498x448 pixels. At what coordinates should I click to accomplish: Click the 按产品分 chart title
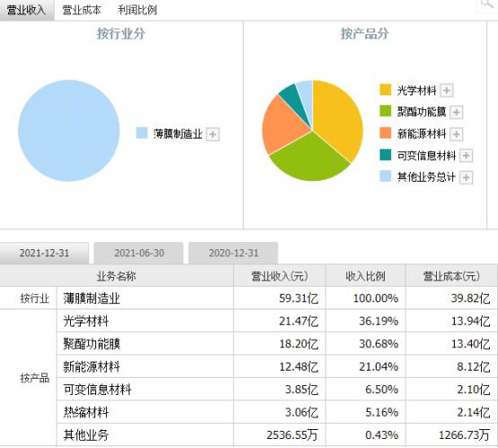pyautogui.click(x=365, y=33)
